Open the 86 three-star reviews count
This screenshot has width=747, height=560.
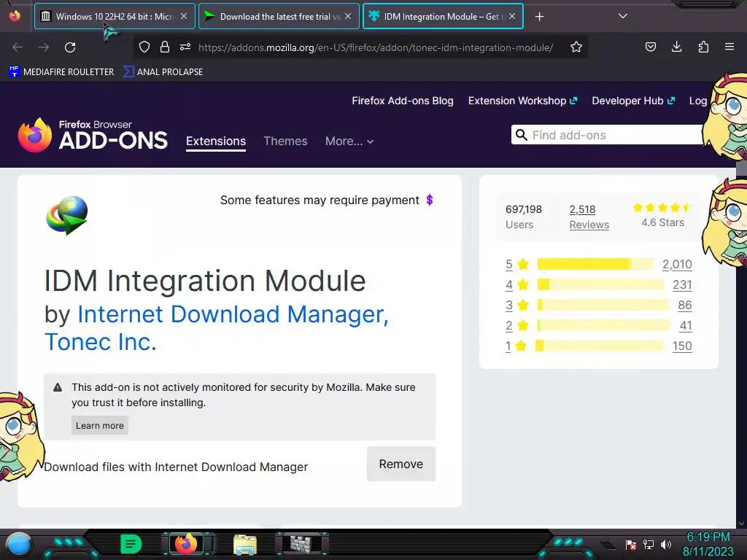(x=684, y=306)
